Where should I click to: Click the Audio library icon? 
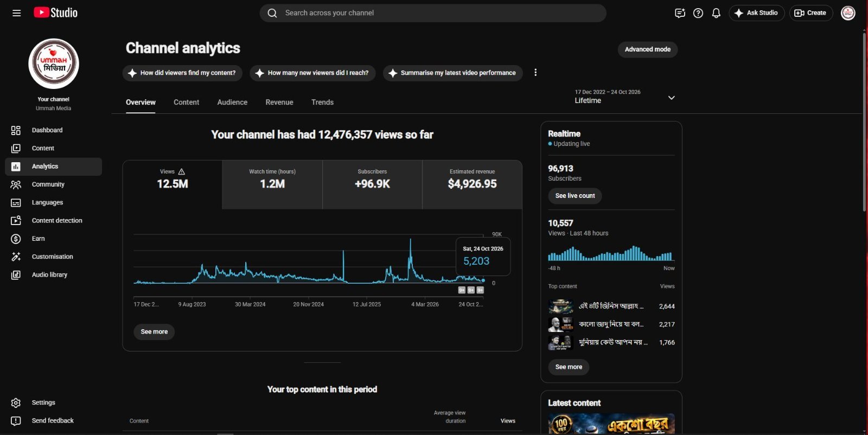click(x=16, y=275)
